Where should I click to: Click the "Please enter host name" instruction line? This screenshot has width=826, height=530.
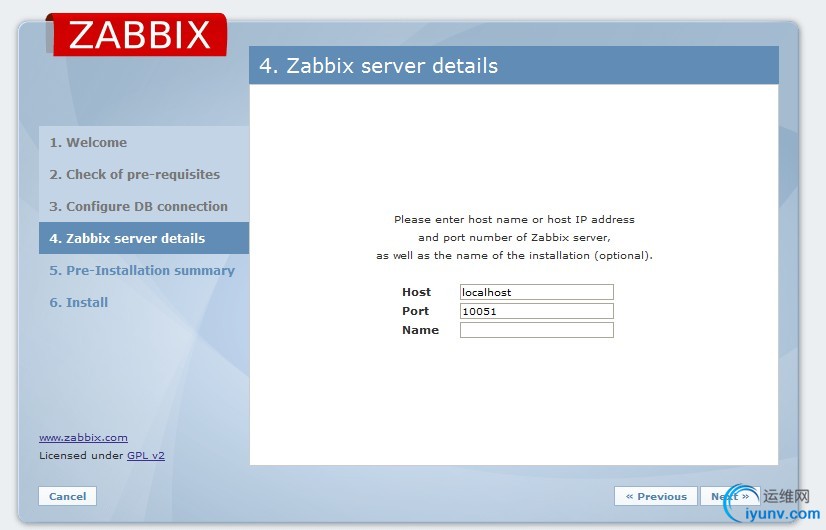click(x=514, y=219)
